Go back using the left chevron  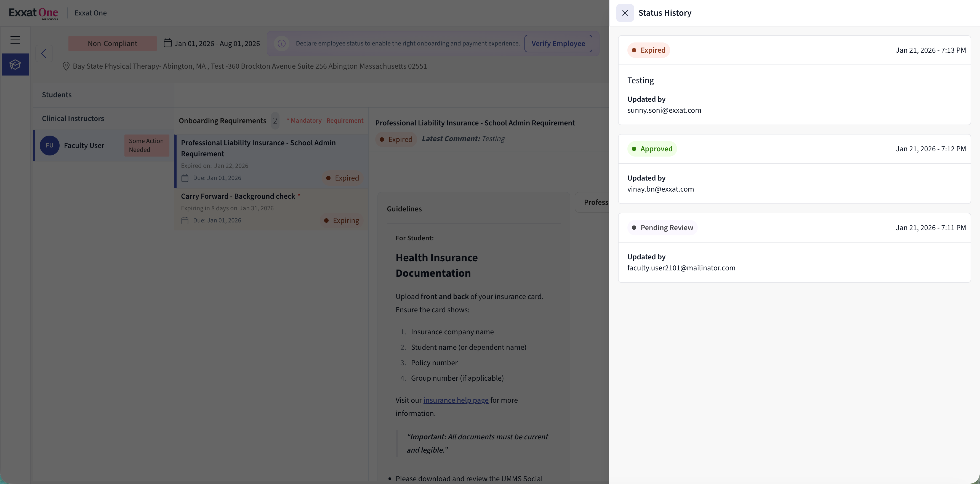pyautogui.click(x=44, y=53)
